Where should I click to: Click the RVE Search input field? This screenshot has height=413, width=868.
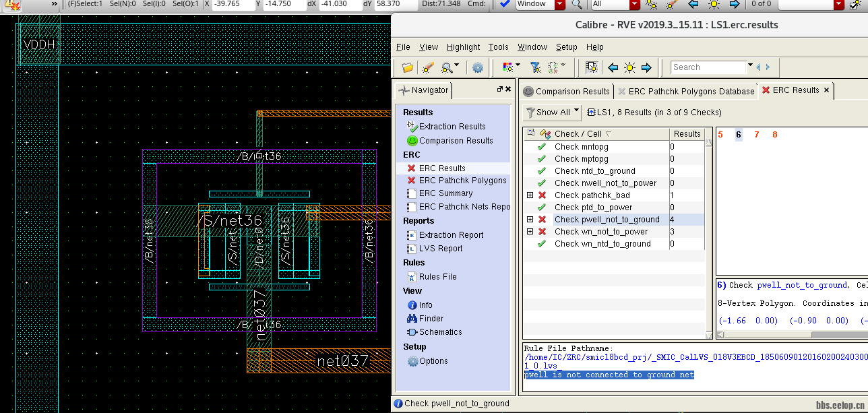pyautogui.click(x=709, y=67)
